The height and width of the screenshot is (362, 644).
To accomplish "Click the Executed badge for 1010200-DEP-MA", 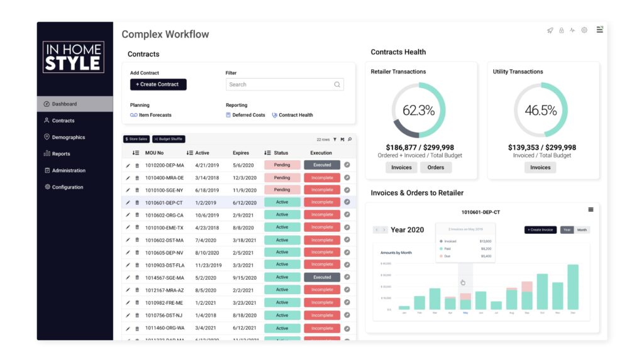I will [x=322, y=165].
